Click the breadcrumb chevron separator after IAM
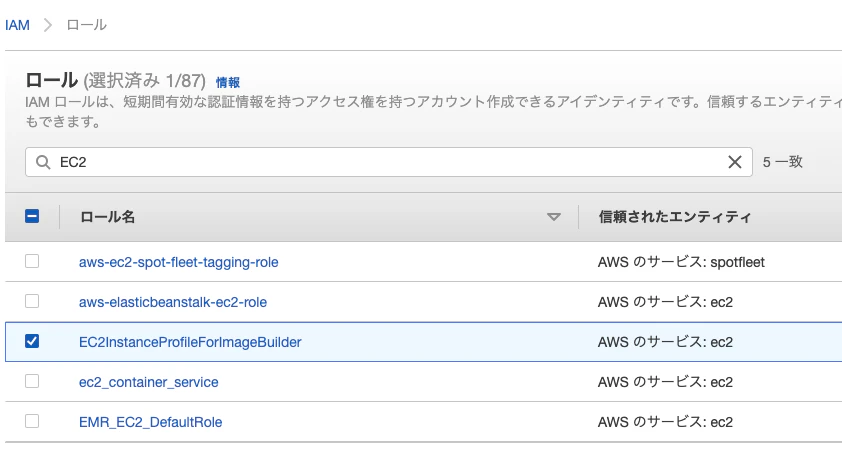The height and width of the screenshot is (452, 842). (48, 25)
